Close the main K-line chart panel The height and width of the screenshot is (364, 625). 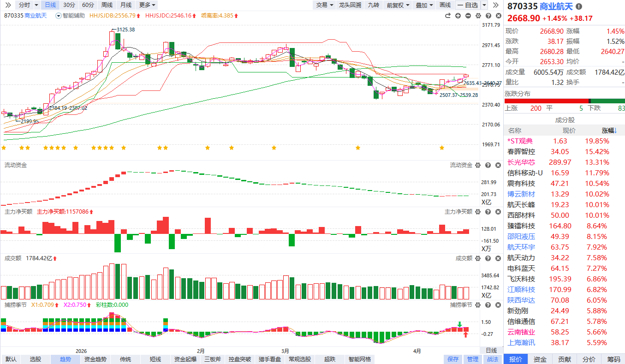click(498, 16)
